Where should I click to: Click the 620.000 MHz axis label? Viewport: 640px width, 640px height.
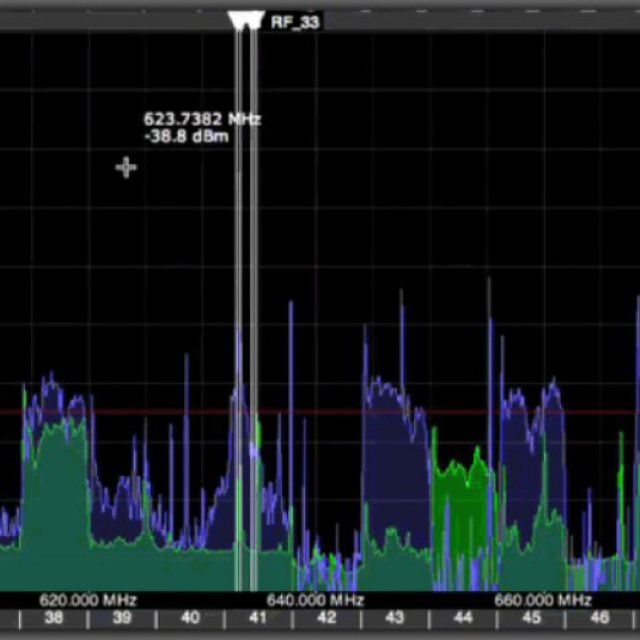pyautogui.click(x=88, y=600)
